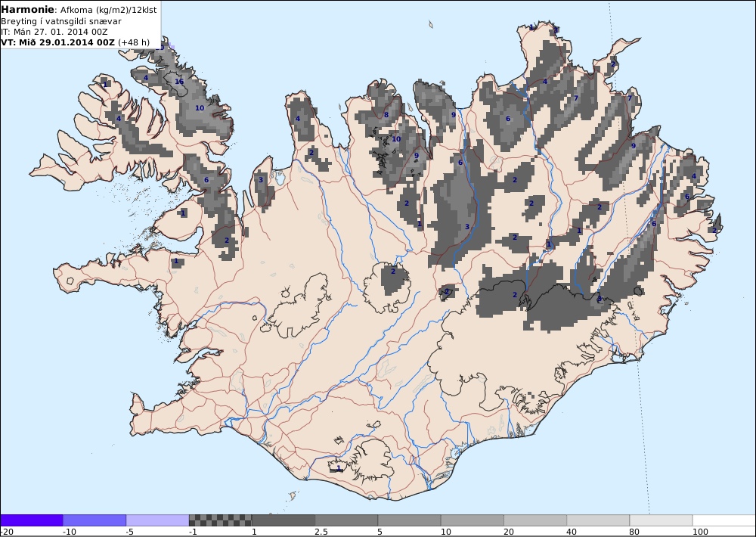
Task: Pick the pale lavender -5 to -1 legend swatch
Action: pyautogui.click(x=158, y=520)
